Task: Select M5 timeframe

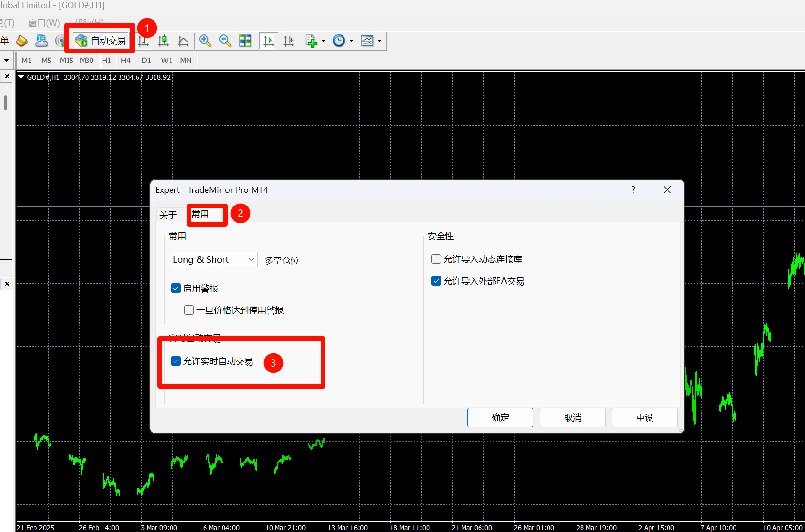Action: [46, 60]
